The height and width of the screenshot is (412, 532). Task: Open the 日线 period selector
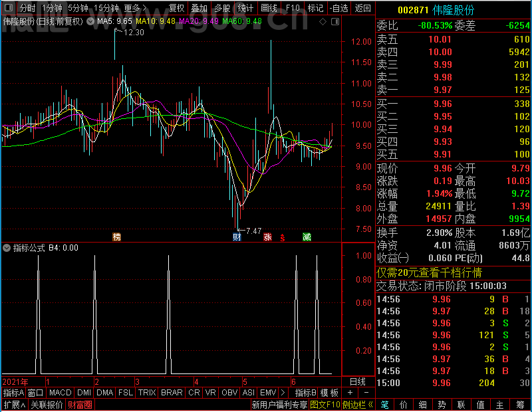pyautogui.click(x=358, y=382)
